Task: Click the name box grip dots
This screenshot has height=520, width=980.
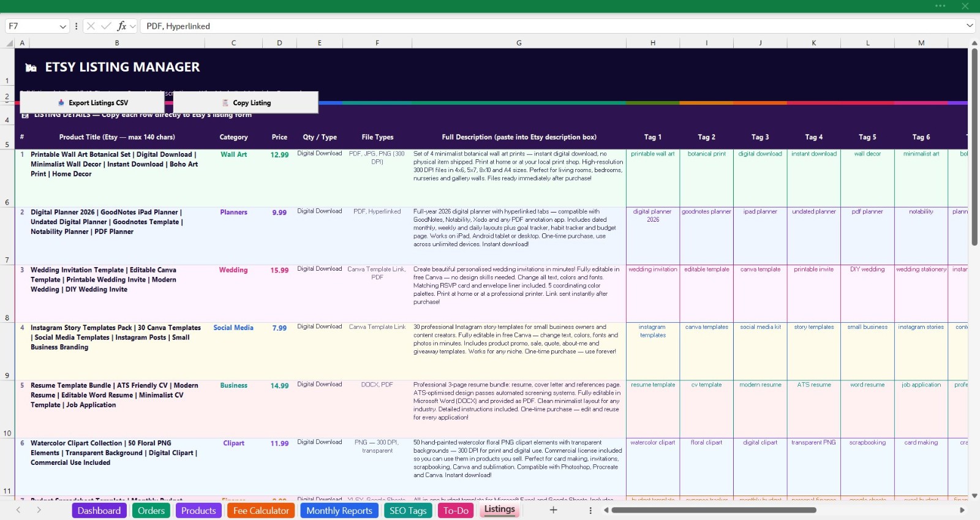Action: (76, 26)
